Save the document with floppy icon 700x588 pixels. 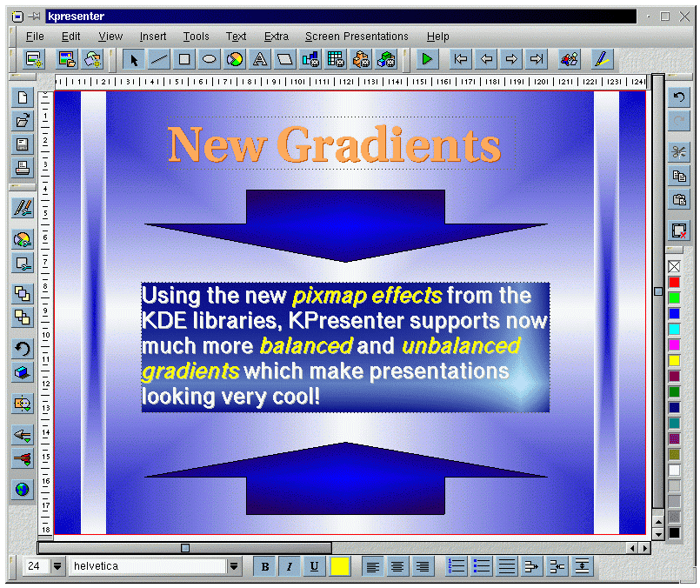point(23,144)
